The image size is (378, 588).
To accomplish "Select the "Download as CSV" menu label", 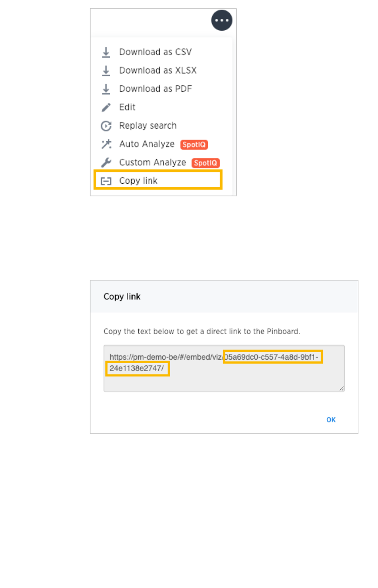I will [x=155, y=52].
